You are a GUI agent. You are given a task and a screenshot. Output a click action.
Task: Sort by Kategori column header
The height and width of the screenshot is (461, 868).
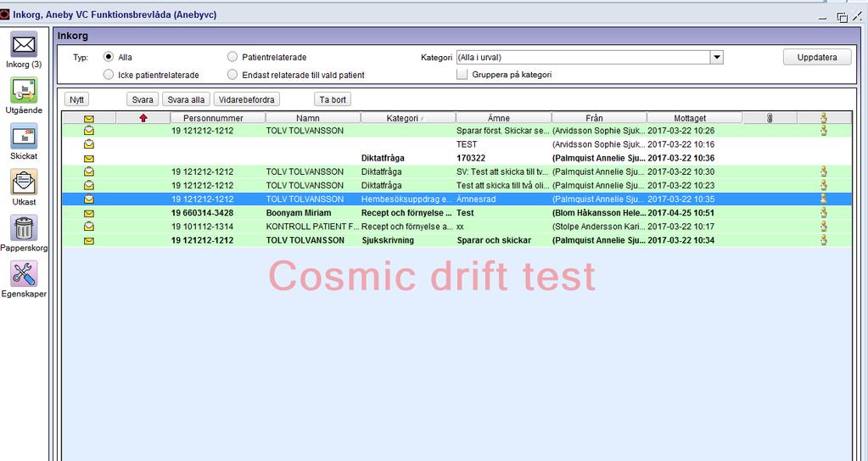click(408, 118)
